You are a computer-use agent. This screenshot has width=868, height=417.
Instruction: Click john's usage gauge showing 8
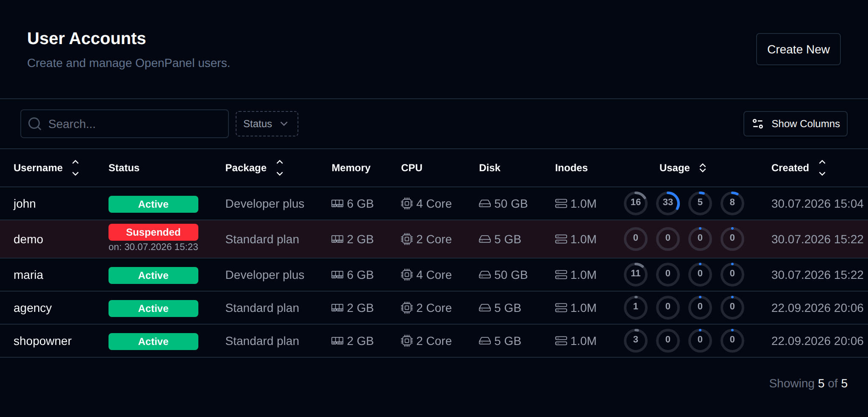tap(732, 203)
